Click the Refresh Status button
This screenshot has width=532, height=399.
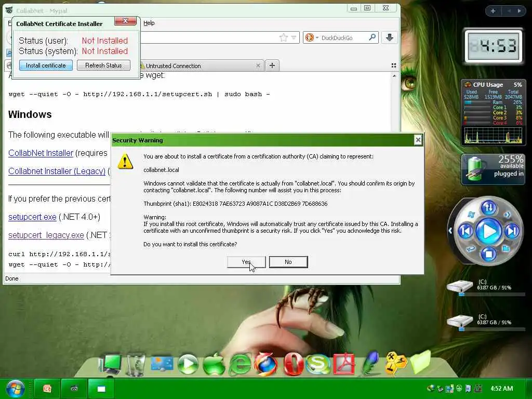point(103,65)
